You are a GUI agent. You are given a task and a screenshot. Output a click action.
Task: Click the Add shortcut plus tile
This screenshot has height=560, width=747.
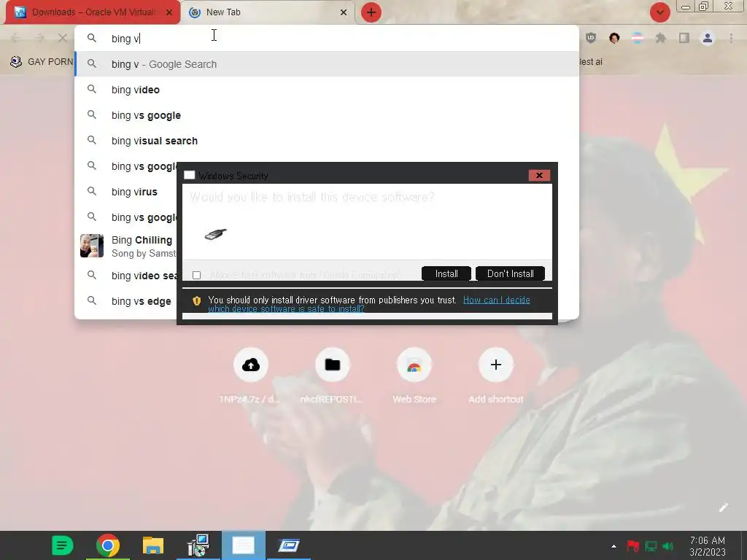tap(495, 365)
